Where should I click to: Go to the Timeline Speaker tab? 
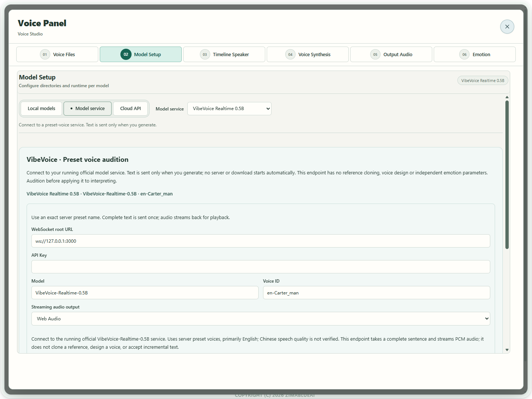click(x=224, y=54)
